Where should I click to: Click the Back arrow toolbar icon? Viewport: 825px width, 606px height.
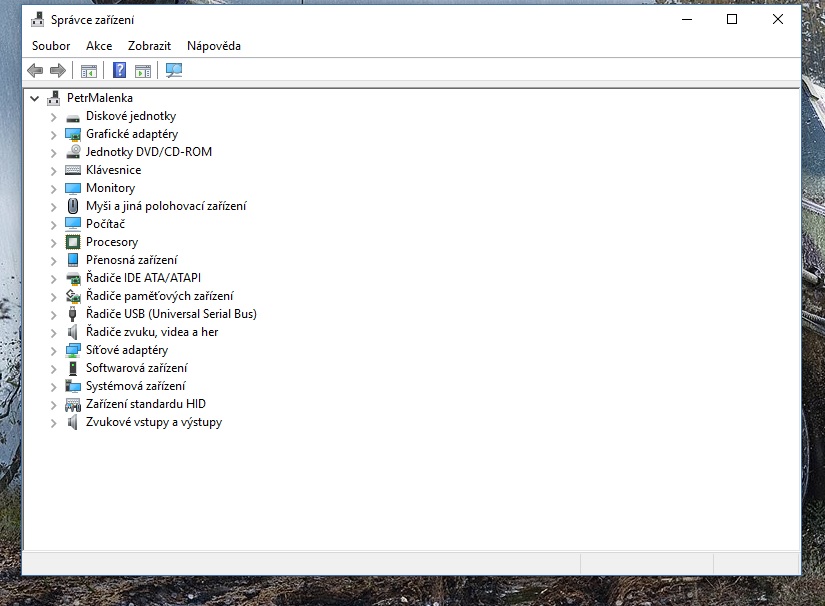(35, 70)
